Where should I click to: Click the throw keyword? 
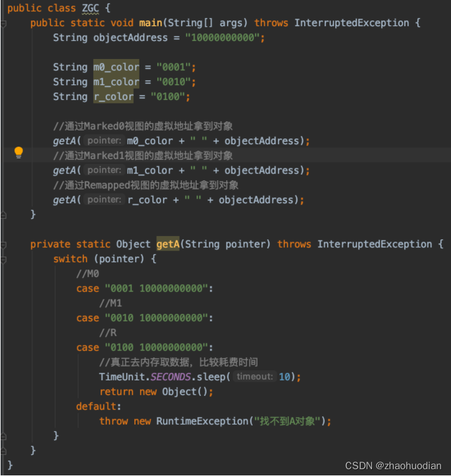[x=114, y=421]
